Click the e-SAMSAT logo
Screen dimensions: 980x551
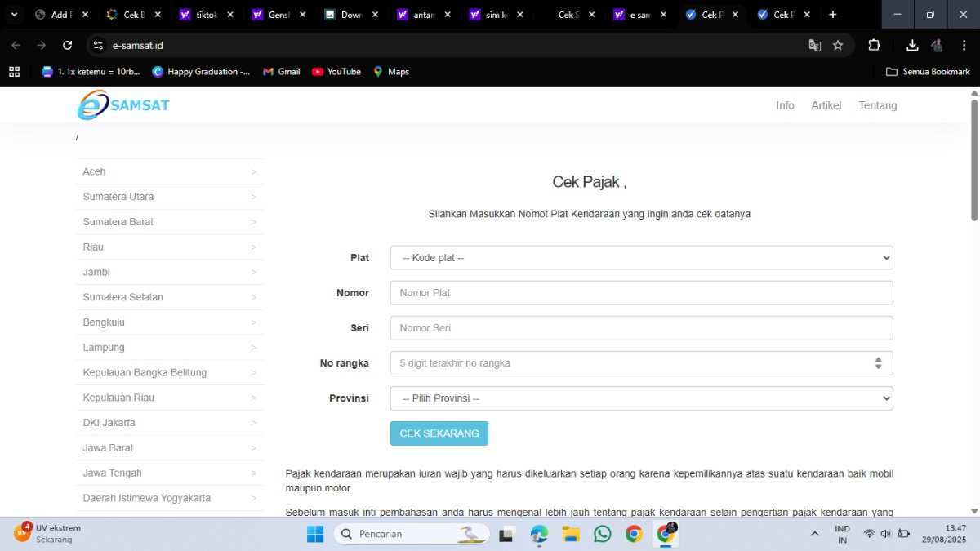coord(123,105)
